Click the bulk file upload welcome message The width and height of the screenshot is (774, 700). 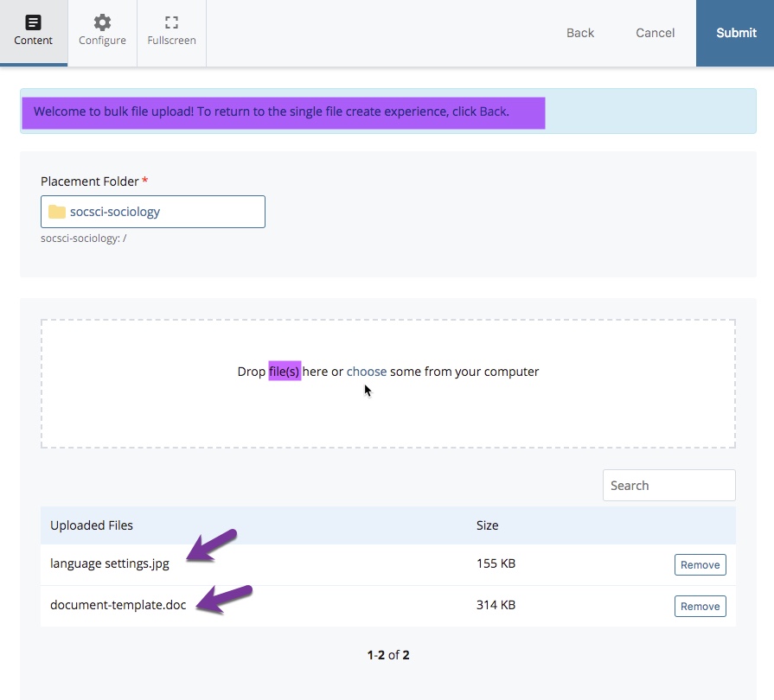271,111
